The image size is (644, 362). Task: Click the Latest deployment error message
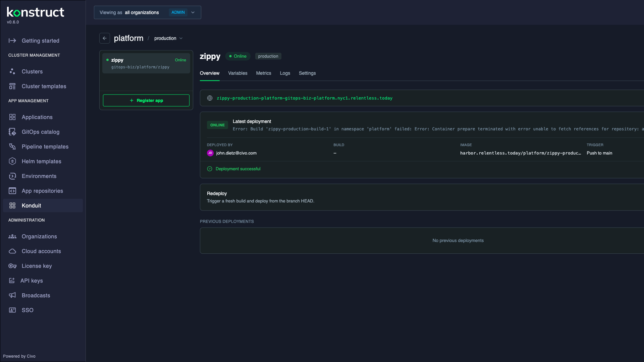[x=438, y=129]
